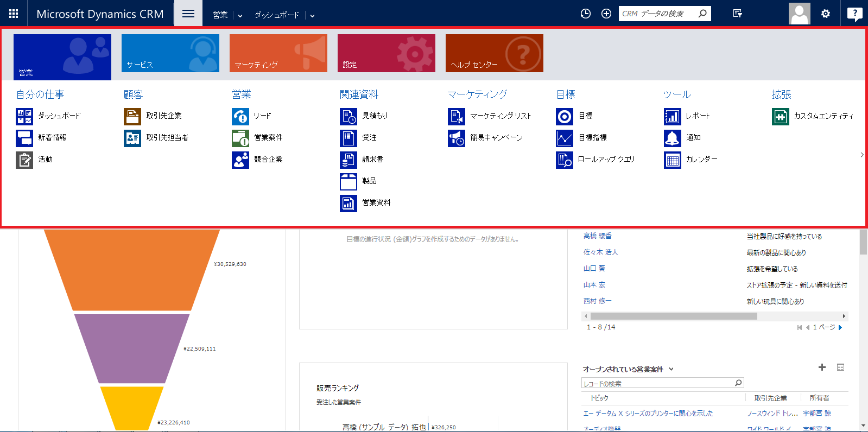Open ダッシュボード under 自分の仕事
This screenshot has height=432, width=868.
(x=48, y=116)
